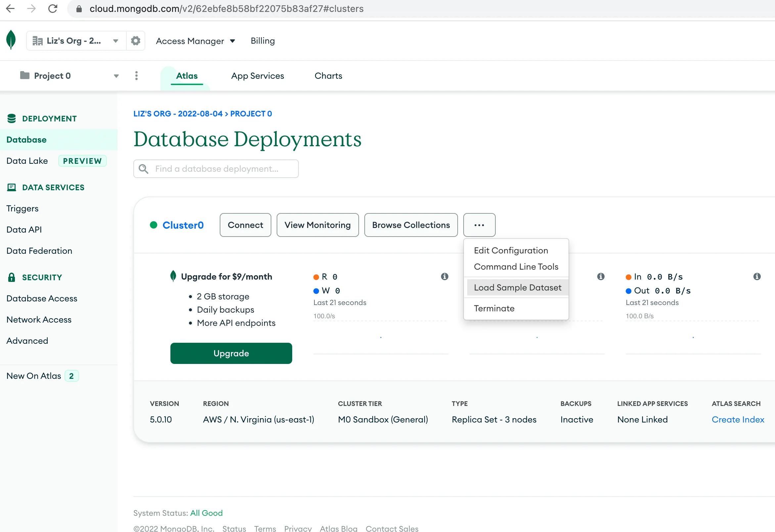Screen dimensions: 775x532
Task: Open Advanced security in the sidebar
Action: tap(27, 341)
